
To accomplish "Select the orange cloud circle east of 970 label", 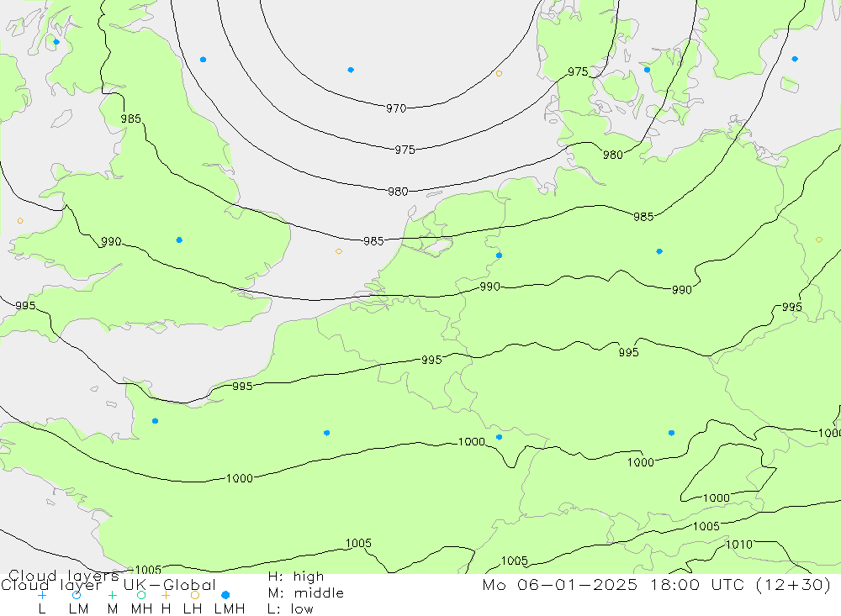I will 500,73.
